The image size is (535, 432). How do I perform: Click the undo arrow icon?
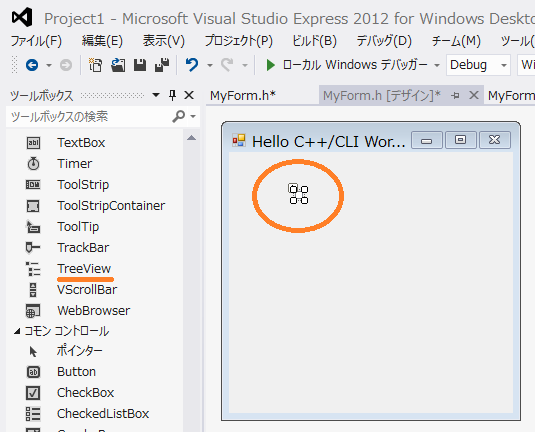click(x=192, y=65)
